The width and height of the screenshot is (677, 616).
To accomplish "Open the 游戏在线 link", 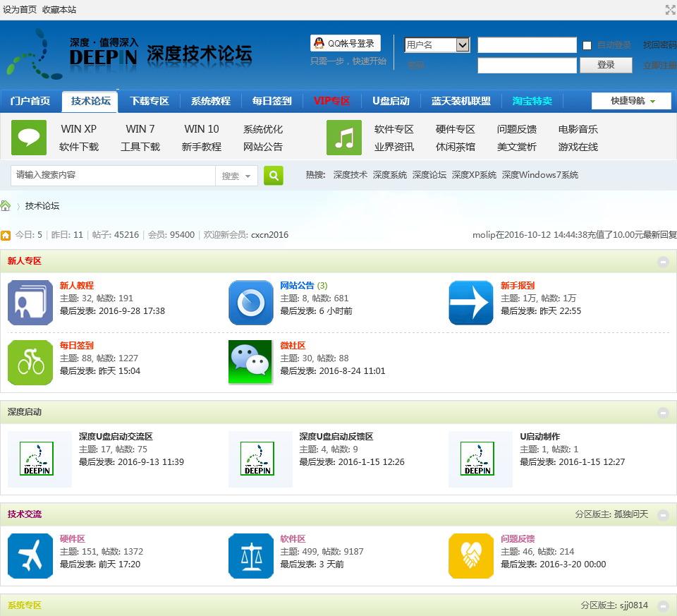I will tap(578, 147).
